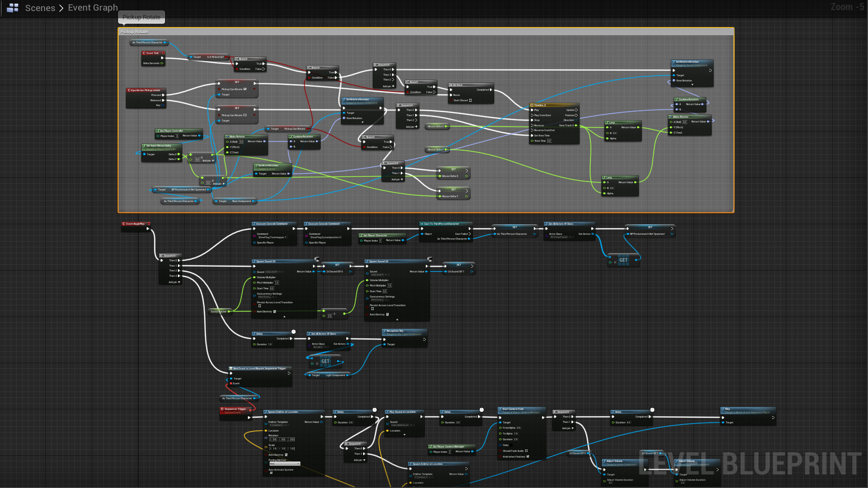Expand the Play Sound at Location node

(404, 435)
